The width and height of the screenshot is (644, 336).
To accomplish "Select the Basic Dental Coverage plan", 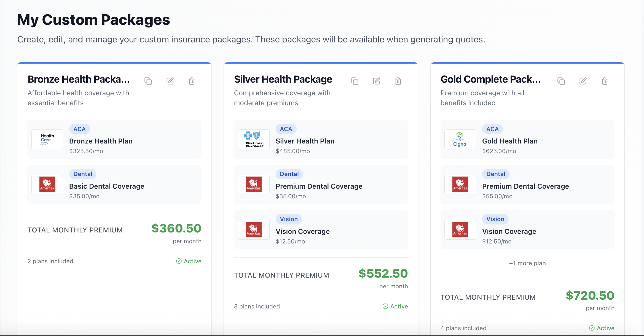I will 107,186.
